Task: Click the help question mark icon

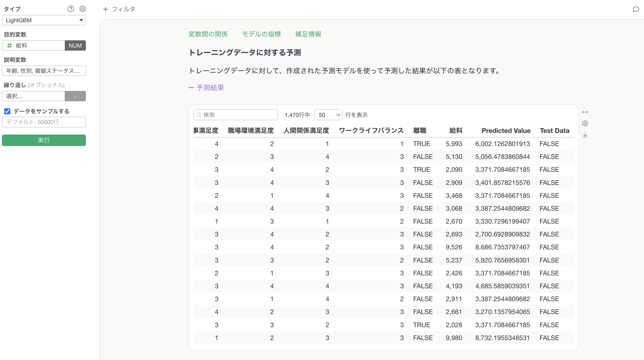Action: pyautogui.click(x=71, y=9)
